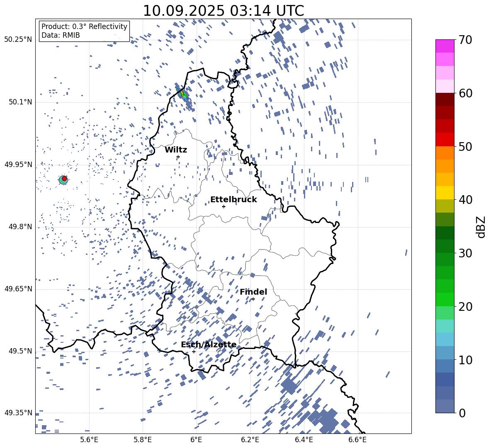Click the 6.4°E longitude label
This screenshot has height=448, width=491.
click(x=304, y=440)
